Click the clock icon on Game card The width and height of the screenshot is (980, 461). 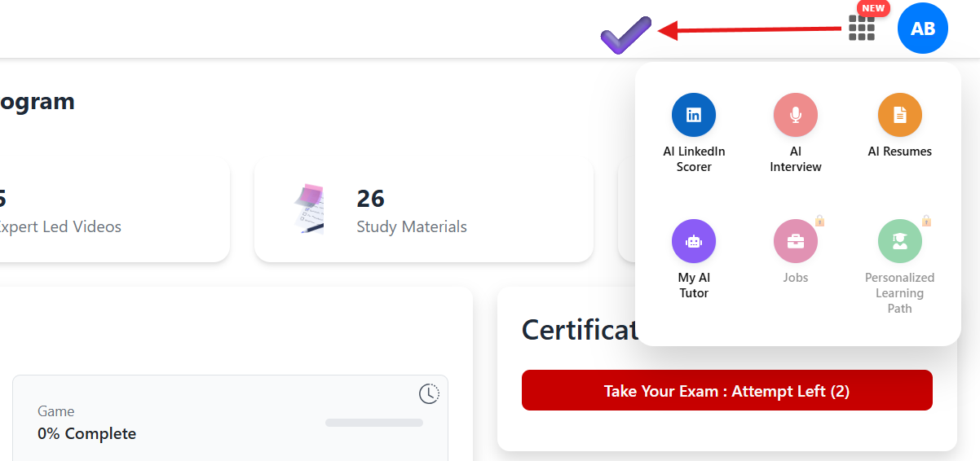[x=429, y=394]
